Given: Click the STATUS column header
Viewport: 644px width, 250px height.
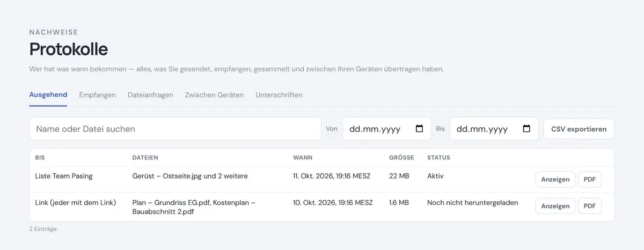Looking at the screenshot, I should point(438,158).
